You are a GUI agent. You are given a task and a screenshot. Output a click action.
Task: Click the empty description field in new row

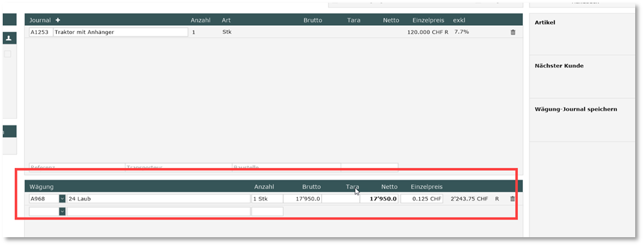158,211
